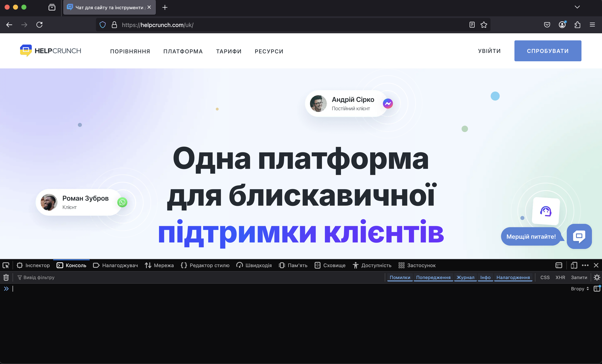
Task: Open the Firefox View icon
Action: (52, 7)
